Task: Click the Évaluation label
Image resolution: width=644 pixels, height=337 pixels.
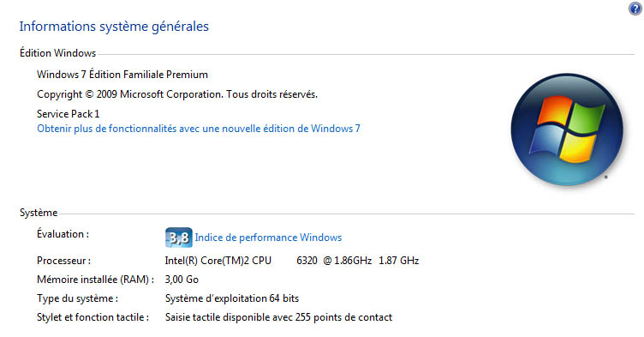Action: (x=63, y=234)
